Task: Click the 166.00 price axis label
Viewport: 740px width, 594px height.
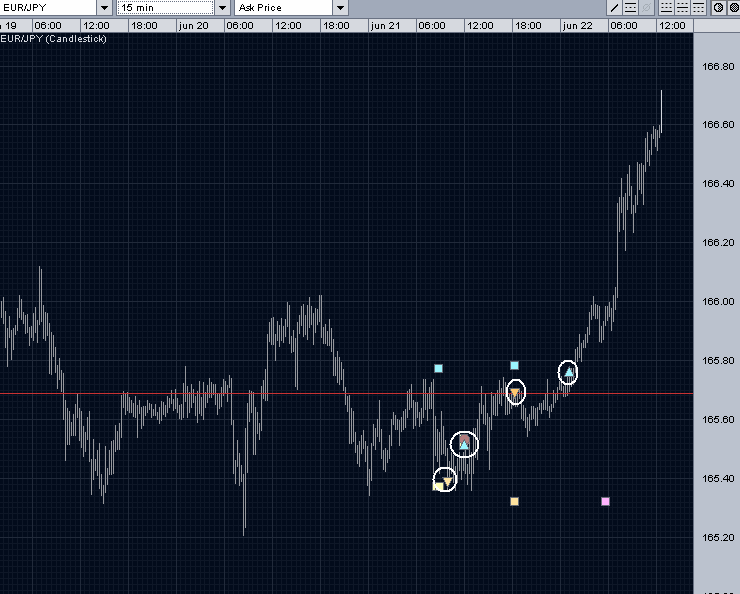Action: [718, 301]
